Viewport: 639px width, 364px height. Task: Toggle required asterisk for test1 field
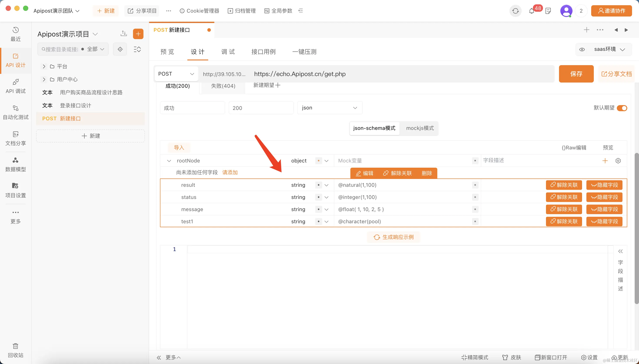pos(318,222)
